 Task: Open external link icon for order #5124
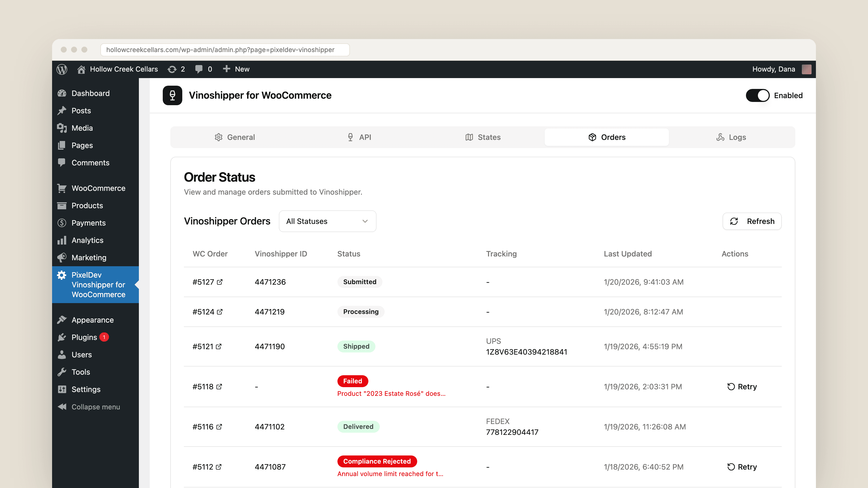pyautogui.click(x=220, y=312)
